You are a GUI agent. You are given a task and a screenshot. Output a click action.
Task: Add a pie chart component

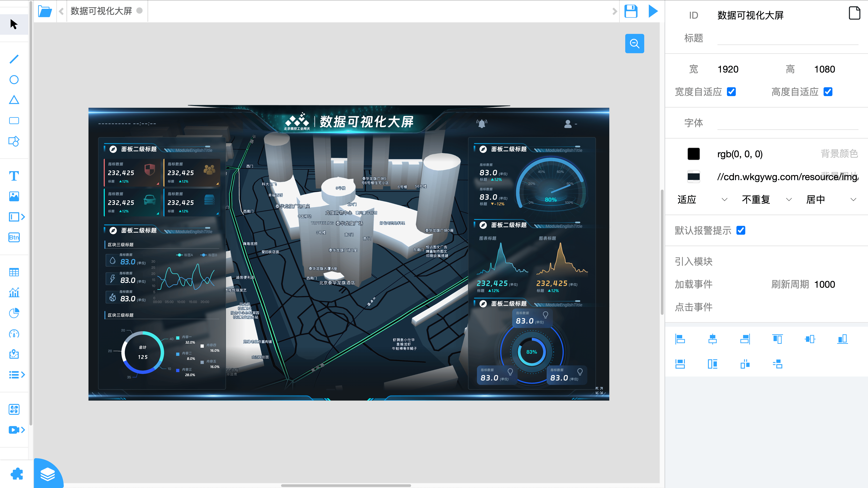14,313
